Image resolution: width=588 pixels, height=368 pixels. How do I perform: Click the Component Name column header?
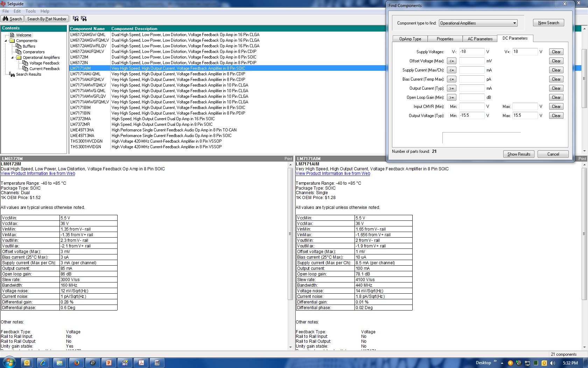(87, 29)
